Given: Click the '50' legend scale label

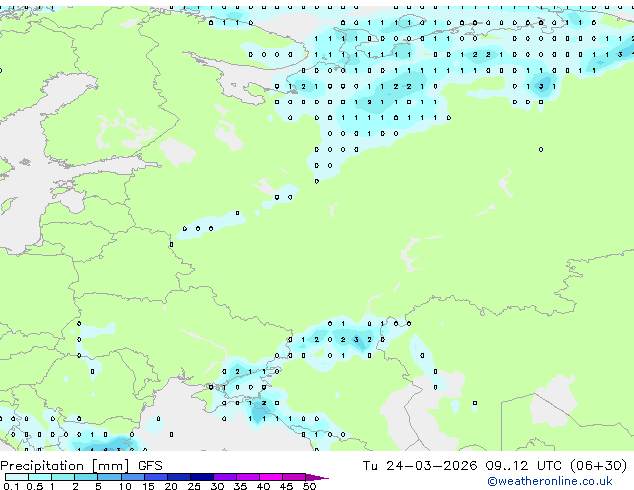Looking at the screenshot, I should pyautogui.click(x=309, y=486).
